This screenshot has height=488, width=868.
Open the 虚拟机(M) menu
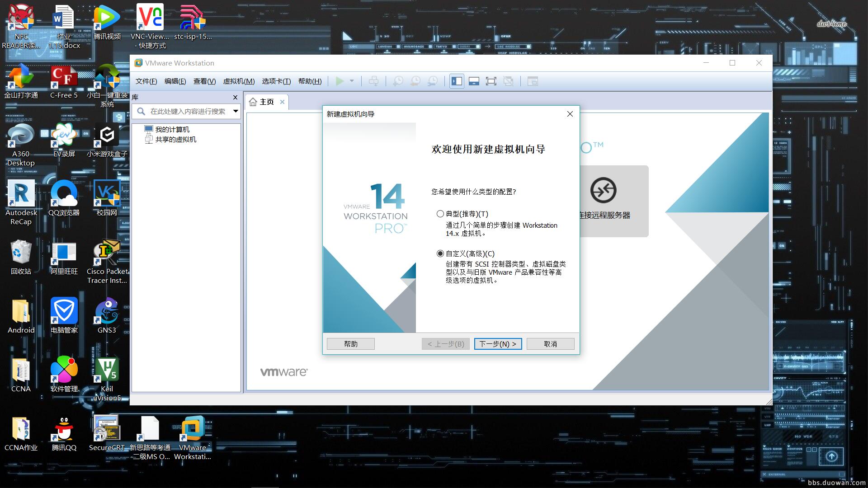coord(239,81)
